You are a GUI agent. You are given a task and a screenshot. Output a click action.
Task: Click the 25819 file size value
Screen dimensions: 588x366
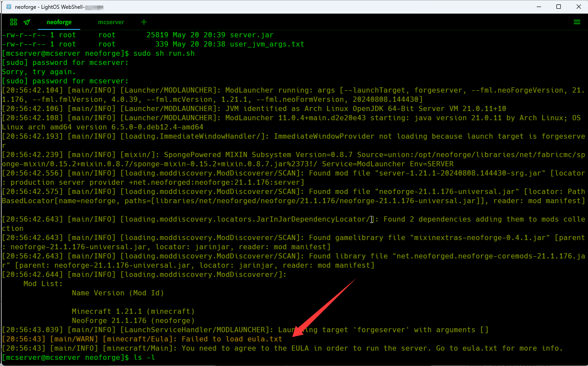coord(158,35)
